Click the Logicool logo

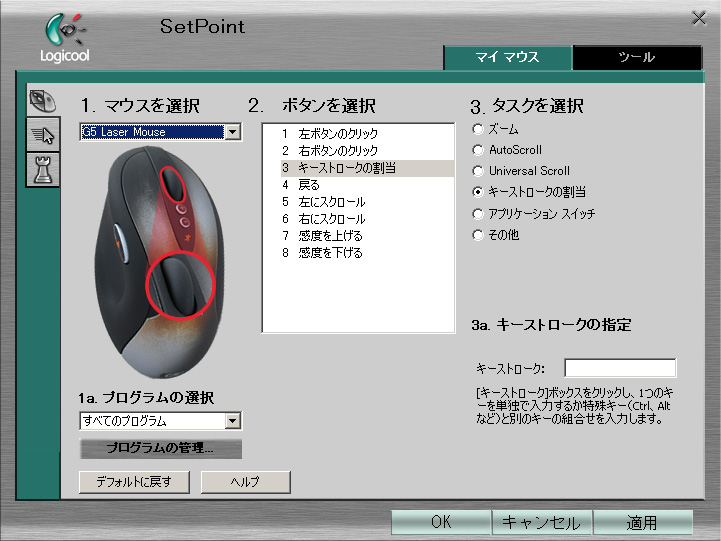(65, 38)
